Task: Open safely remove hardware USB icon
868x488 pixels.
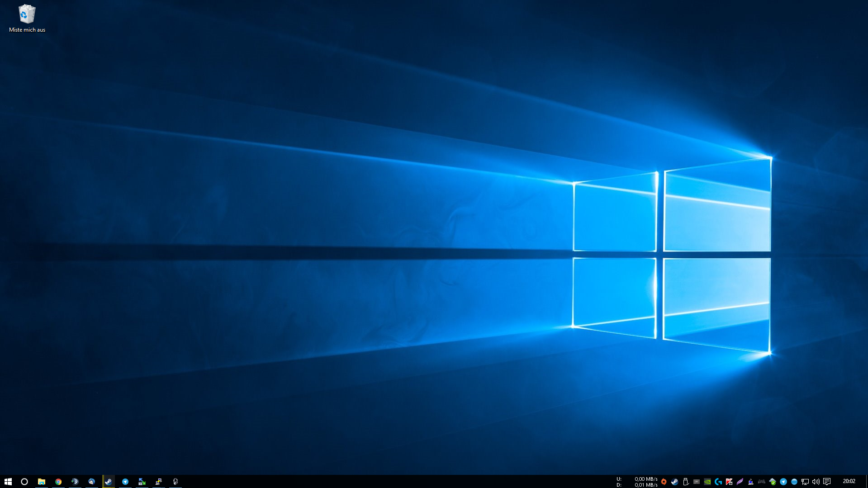Action: coord(685,482)
